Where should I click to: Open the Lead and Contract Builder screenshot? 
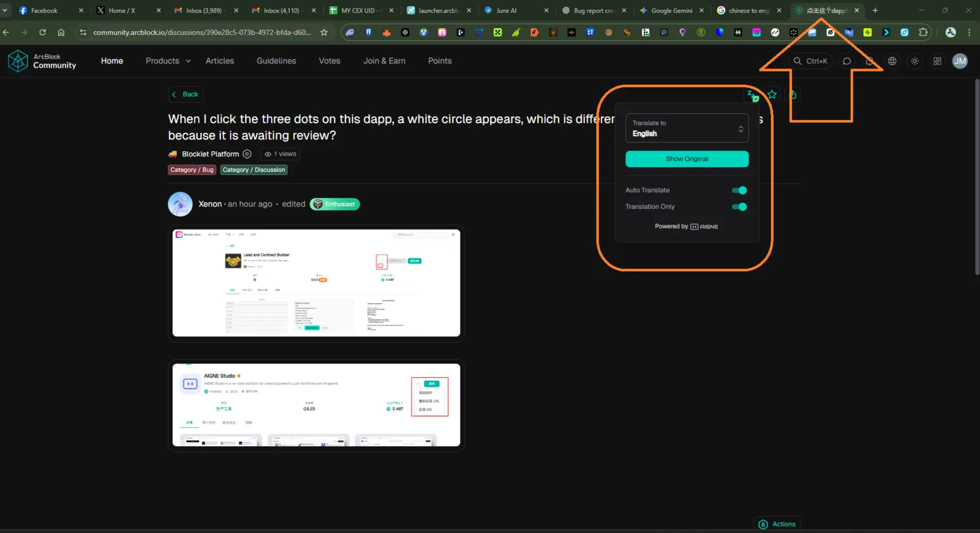point(316,283)
